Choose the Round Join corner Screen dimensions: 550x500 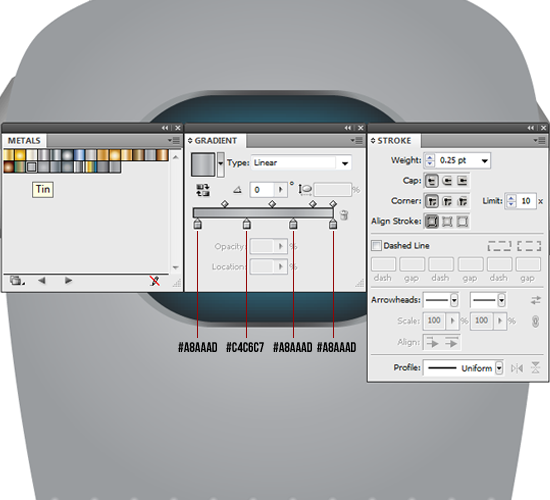447,201
